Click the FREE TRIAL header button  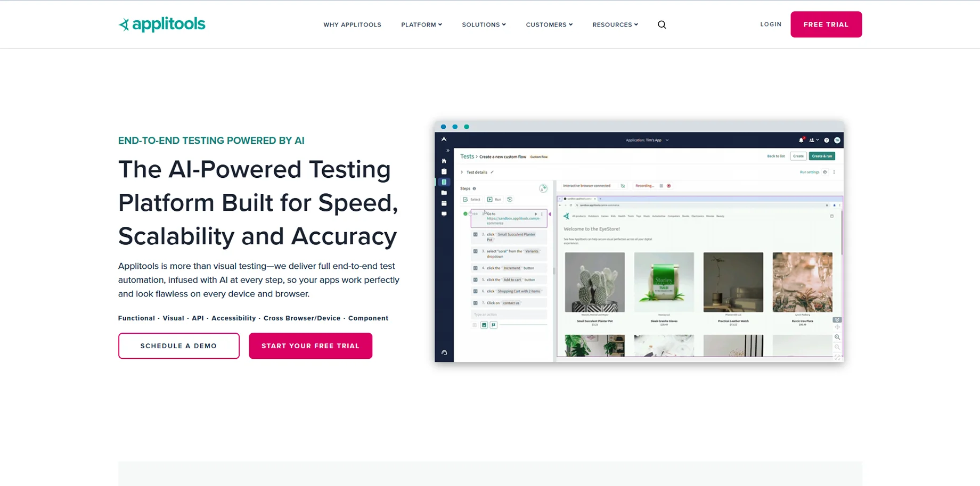click(x=826, y=24)
